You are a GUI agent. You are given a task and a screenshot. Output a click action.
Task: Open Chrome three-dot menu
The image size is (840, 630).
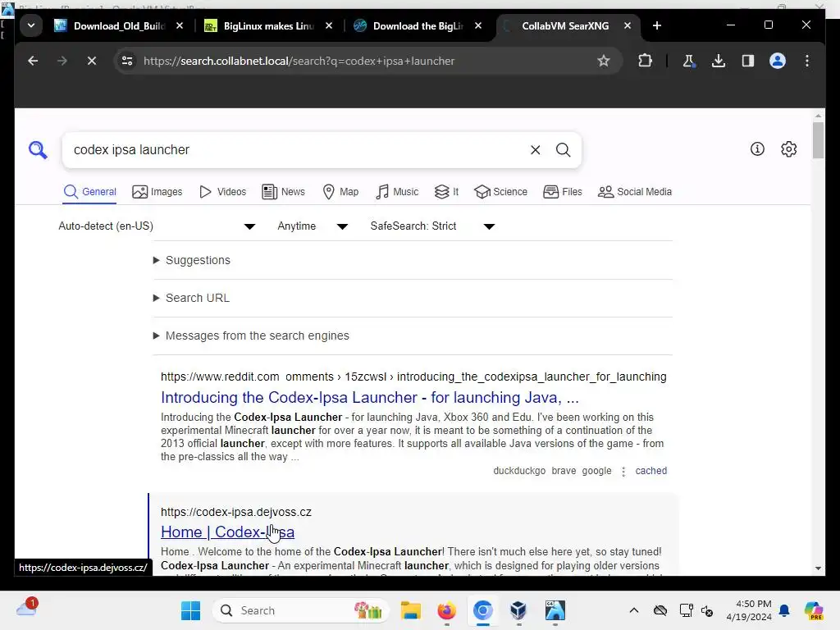[x=807, y=61]
